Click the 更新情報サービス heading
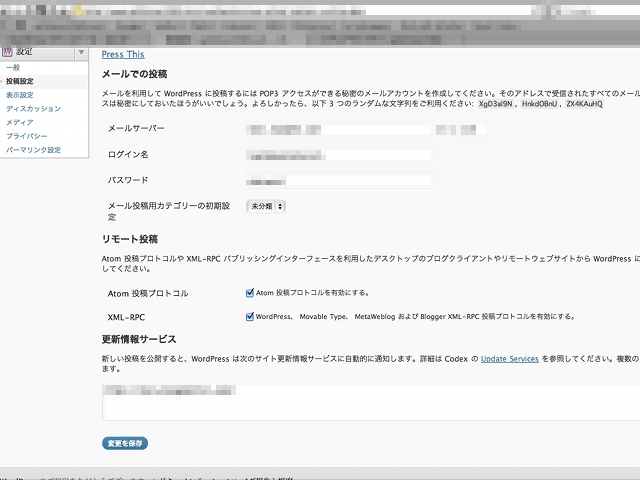The height and width of the screenshot is (480, 640). tap(139, 339)
